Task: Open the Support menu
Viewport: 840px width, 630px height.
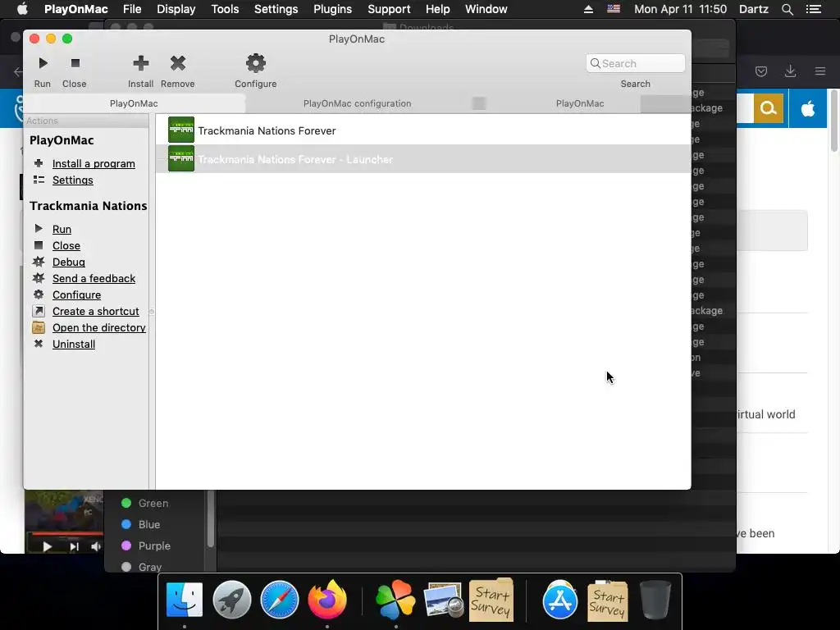Action: tap(389, 9)
